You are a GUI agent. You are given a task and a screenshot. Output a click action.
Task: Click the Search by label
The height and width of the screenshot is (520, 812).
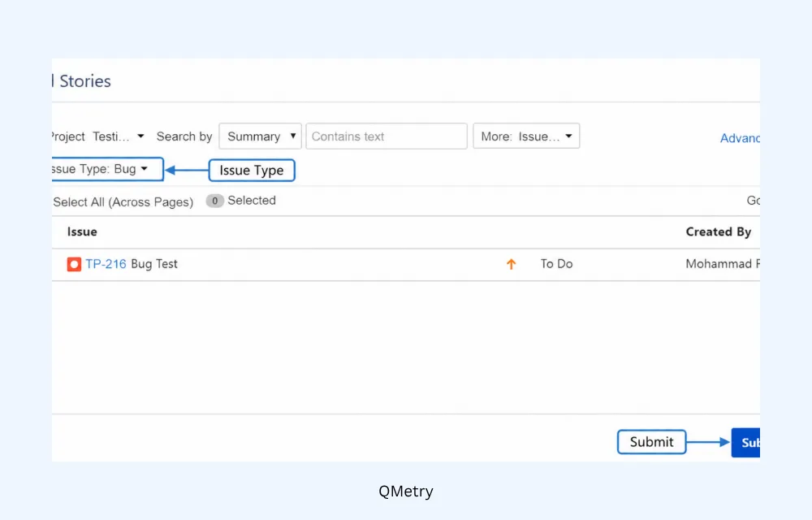184,136
